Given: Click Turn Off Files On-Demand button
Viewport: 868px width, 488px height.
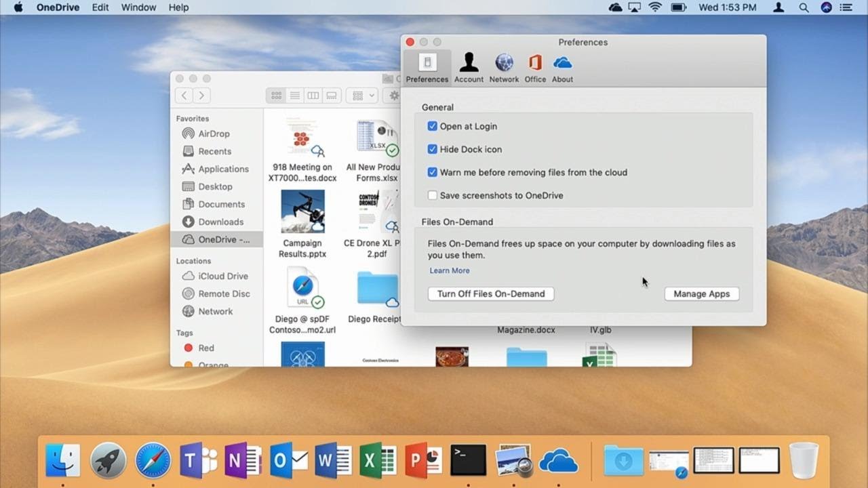Looking at the screenshot, I should tap(491, 293).
